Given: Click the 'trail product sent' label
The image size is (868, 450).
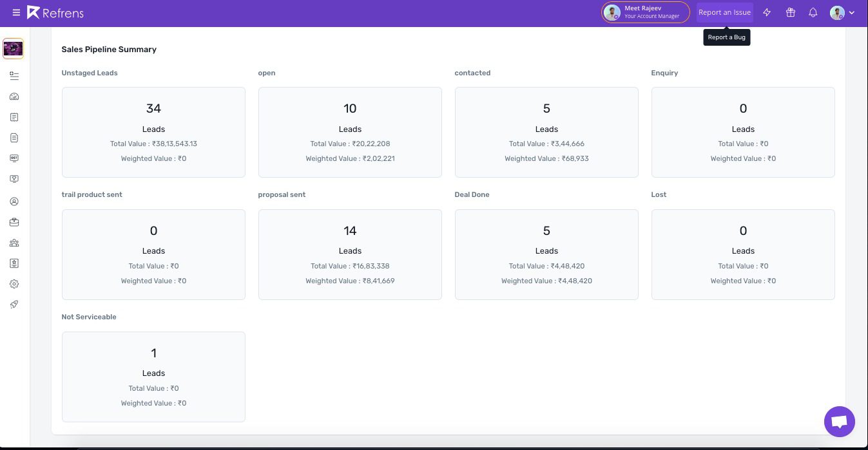Looking at the screenshot, I should (x=92, y=194).
